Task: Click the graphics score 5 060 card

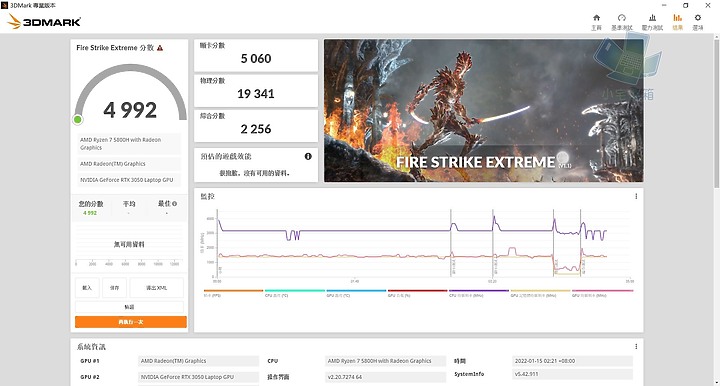Action: pyautogui.click(x=256, y=55)
